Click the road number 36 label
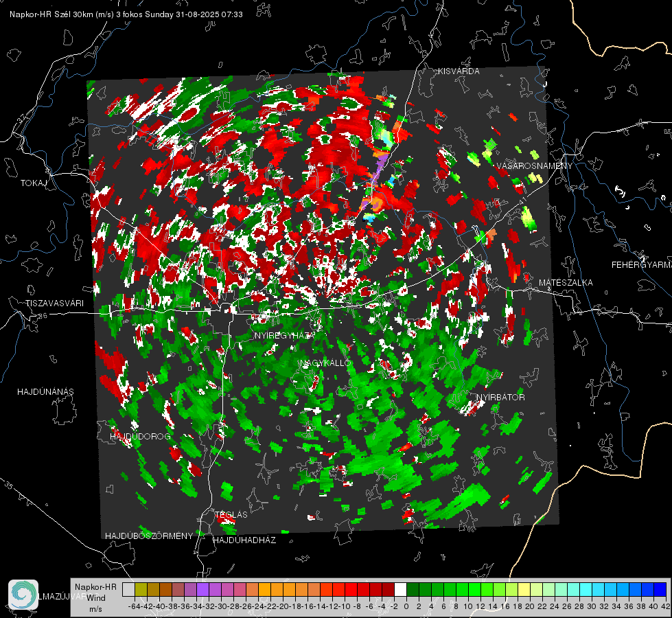The width and height of the screenshot is (672, 618). click(43, 316)
